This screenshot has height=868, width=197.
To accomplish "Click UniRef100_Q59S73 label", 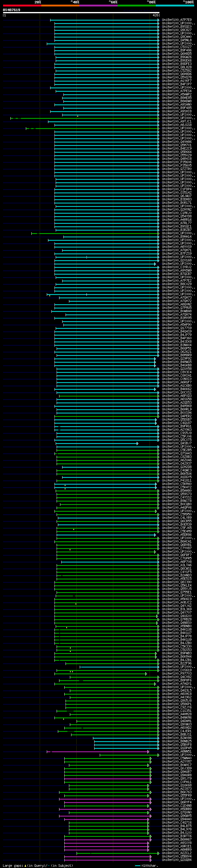I will 177,494.
